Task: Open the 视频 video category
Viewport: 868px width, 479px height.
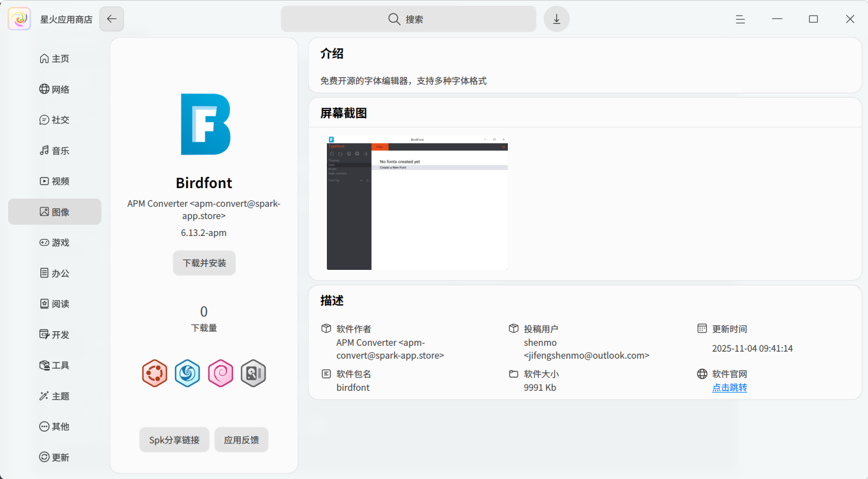Action: pos(55,181)
